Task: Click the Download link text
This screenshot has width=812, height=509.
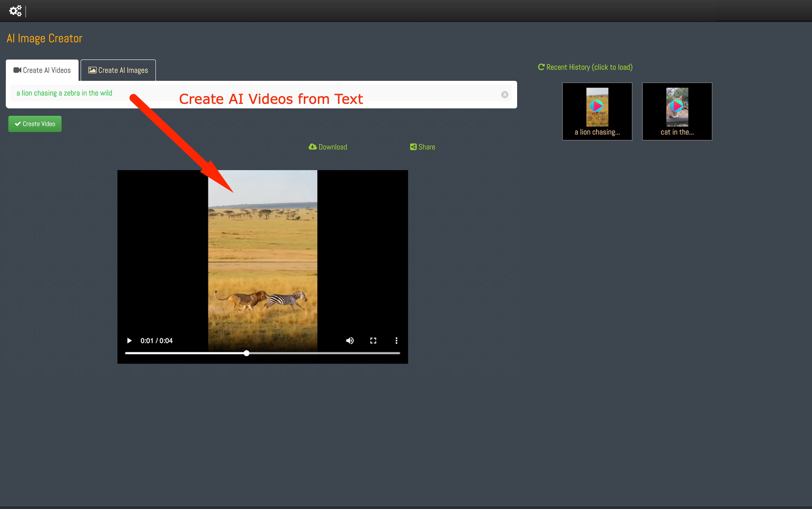Action: pos(333,147)
